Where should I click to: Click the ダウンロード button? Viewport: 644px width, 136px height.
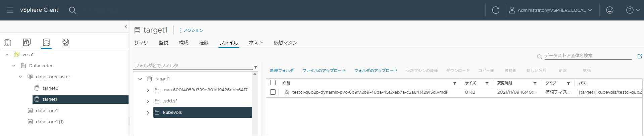(458, 71)
